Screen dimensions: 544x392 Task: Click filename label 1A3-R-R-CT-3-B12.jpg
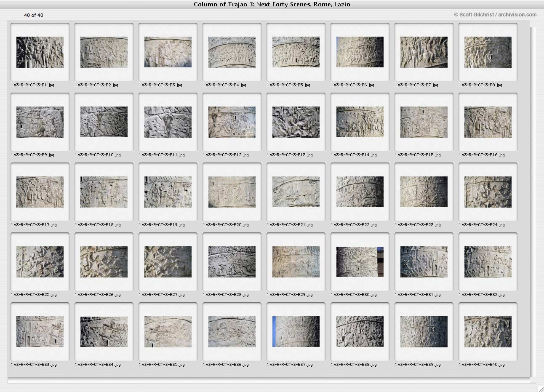[x=226, y=155]
